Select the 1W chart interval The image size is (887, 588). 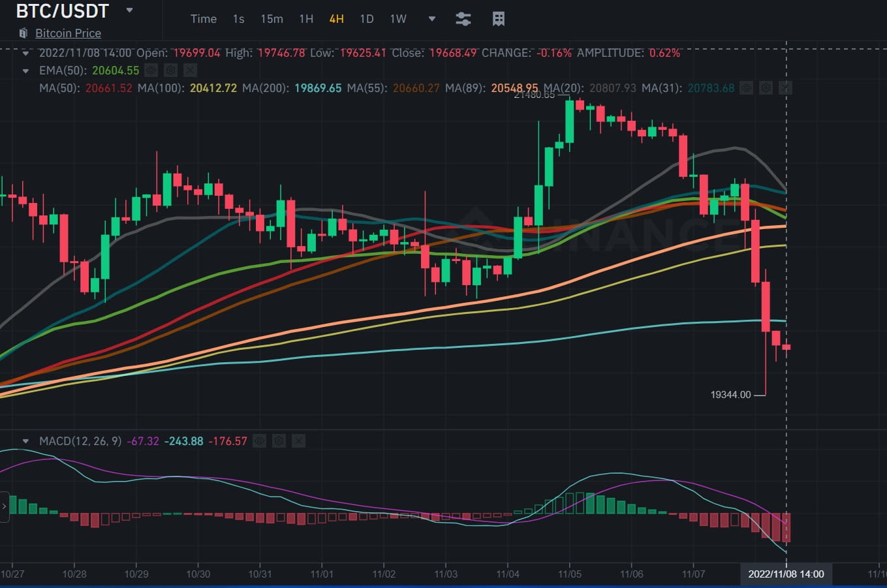(x=398, y=19)
